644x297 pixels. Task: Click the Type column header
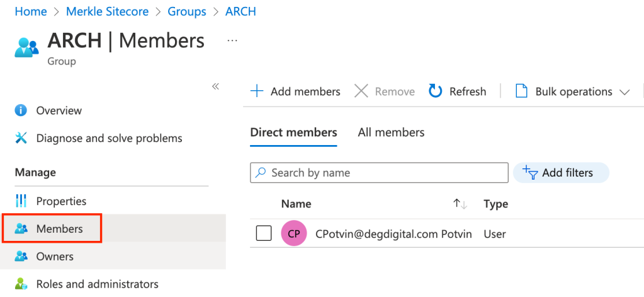[x=495, y=204]
